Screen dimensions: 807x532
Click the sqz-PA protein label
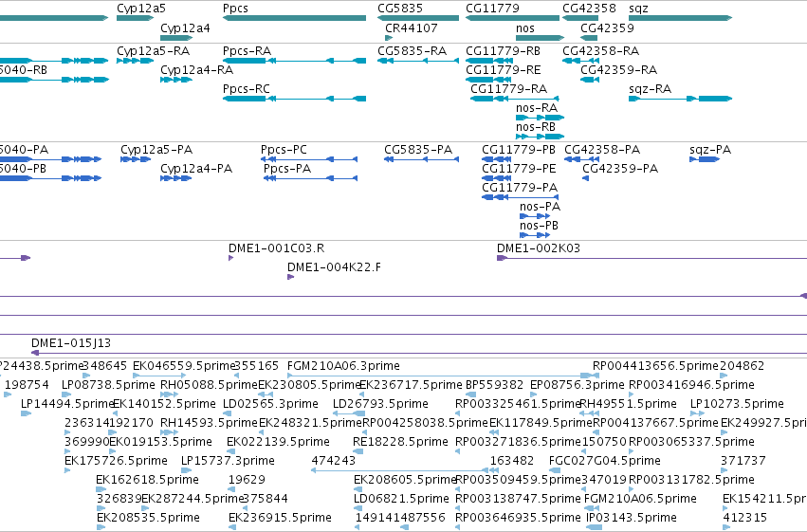pos(710,150)
